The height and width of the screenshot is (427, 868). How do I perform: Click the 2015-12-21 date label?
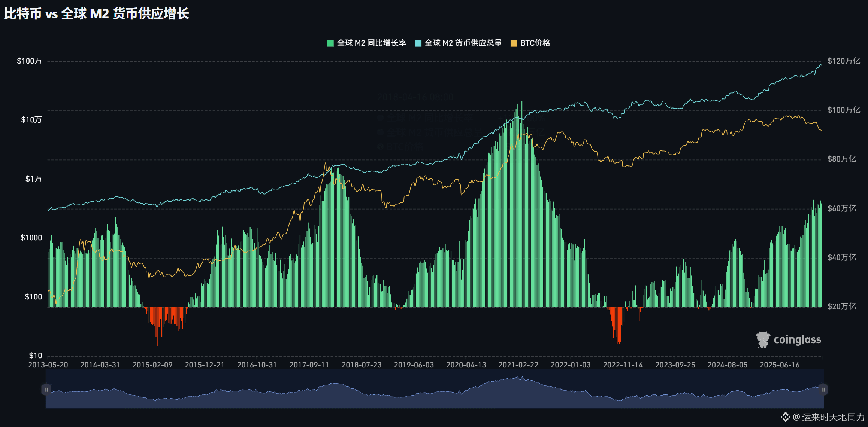click(205, 365)
